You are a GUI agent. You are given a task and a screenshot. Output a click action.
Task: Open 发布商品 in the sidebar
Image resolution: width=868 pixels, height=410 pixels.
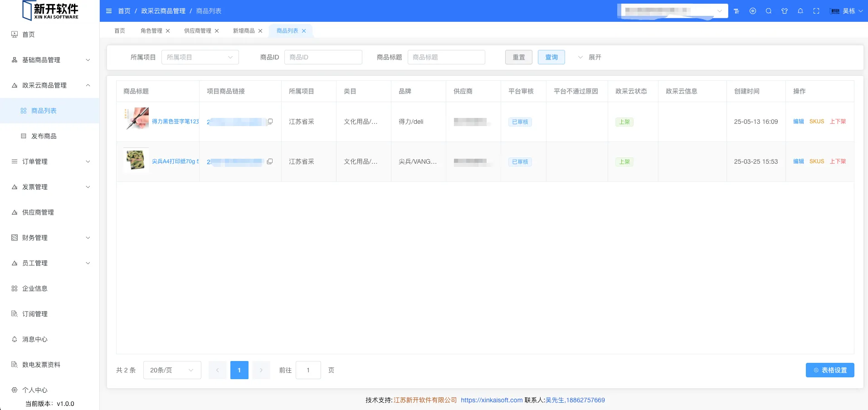[x=44, y=136]
